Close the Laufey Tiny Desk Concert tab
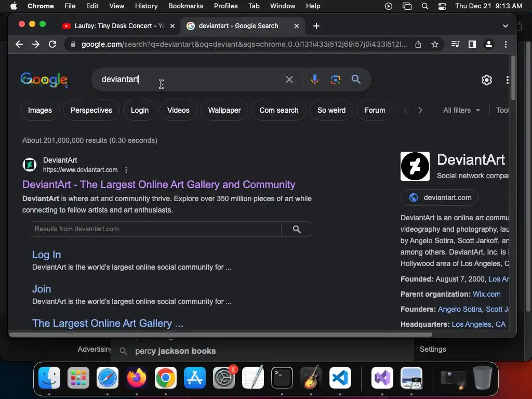 [172, 26]
